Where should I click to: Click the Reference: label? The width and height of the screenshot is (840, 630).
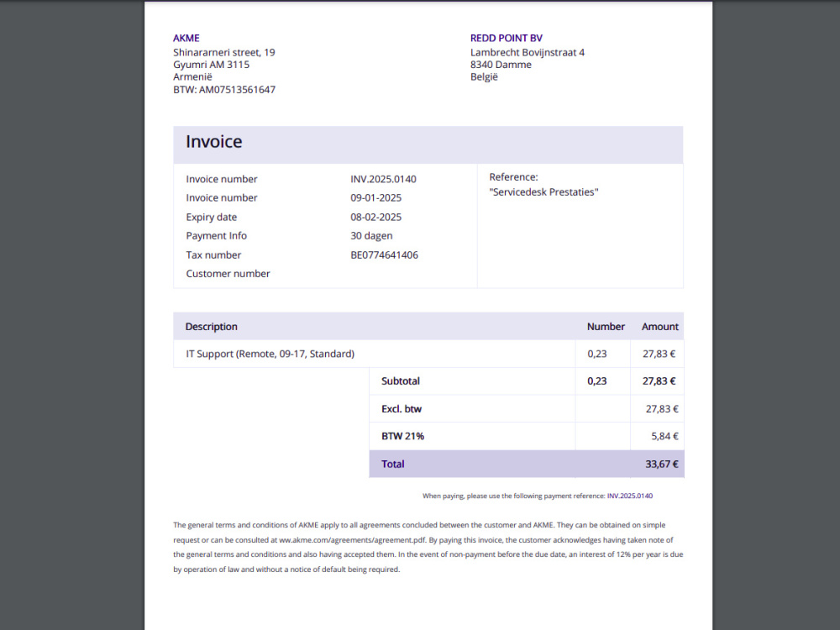513,176
